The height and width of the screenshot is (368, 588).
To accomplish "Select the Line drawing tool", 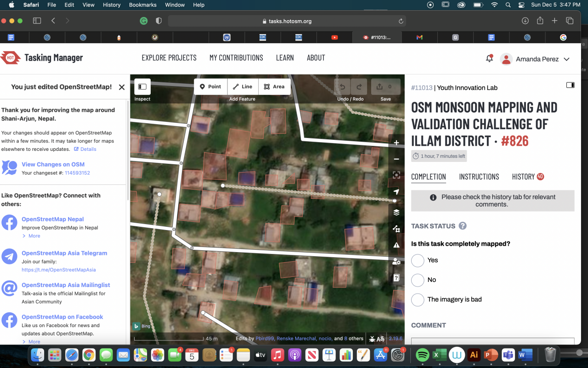I will (242, 86).
